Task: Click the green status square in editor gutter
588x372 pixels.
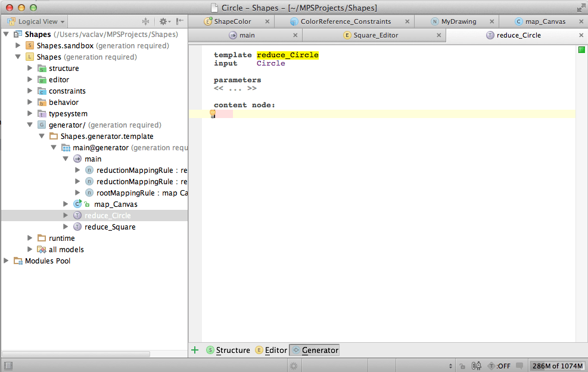Action: pyautogui.click(x=581, y=50)
